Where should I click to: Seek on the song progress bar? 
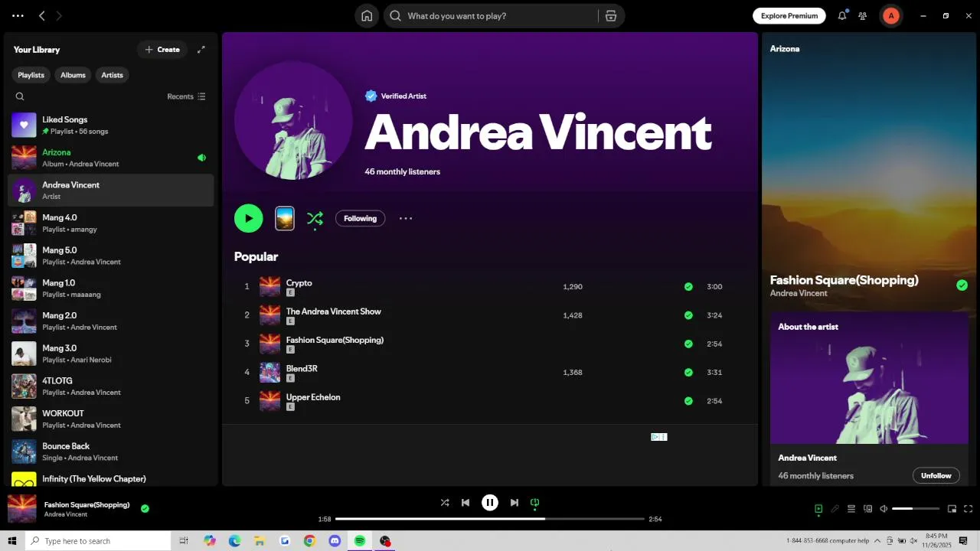tap(490, 519)
